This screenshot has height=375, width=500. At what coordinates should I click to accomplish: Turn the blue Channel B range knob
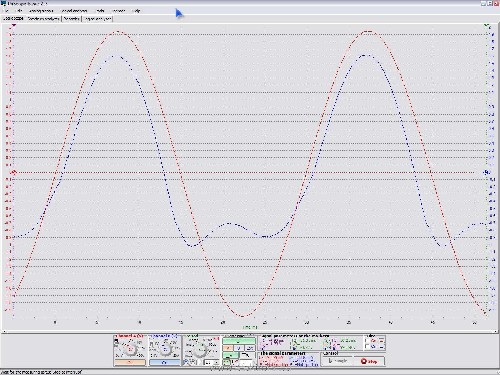(165, 349)
